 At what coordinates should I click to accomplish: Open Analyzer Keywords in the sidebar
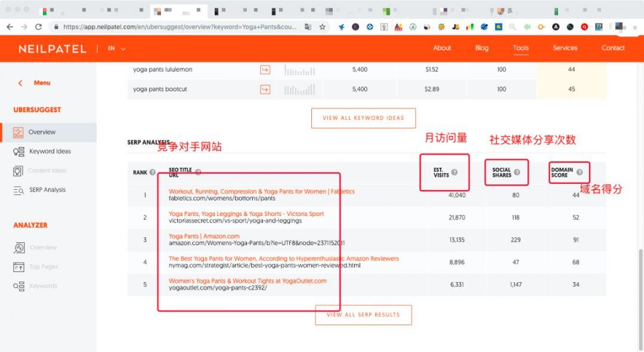point(35,286)
